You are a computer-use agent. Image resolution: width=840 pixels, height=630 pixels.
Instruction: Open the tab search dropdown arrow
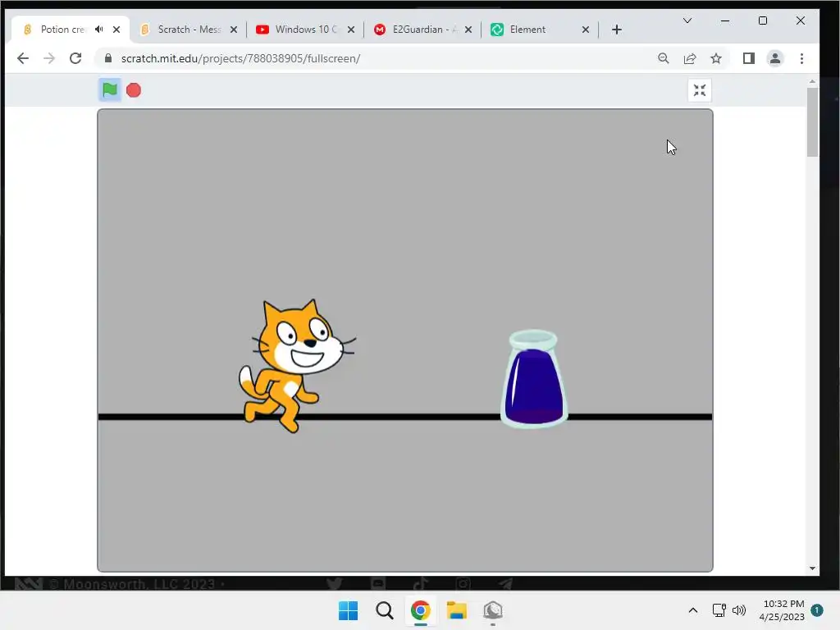687,21
